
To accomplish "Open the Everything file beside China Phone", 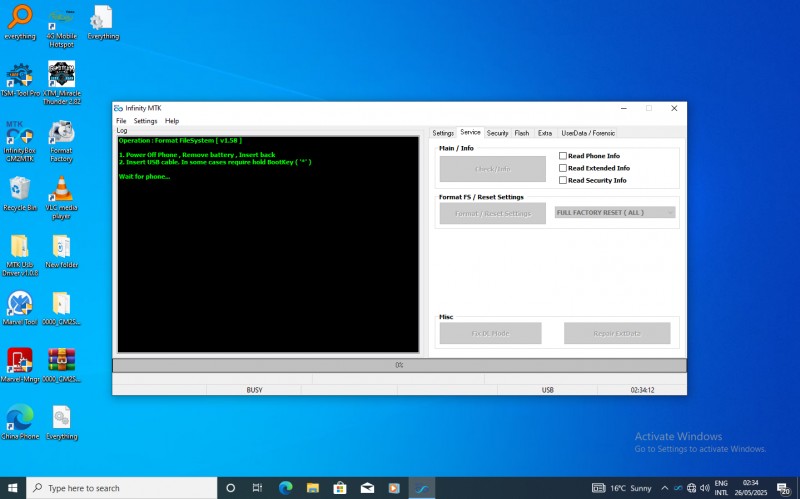I will click(x=62, y=422).
